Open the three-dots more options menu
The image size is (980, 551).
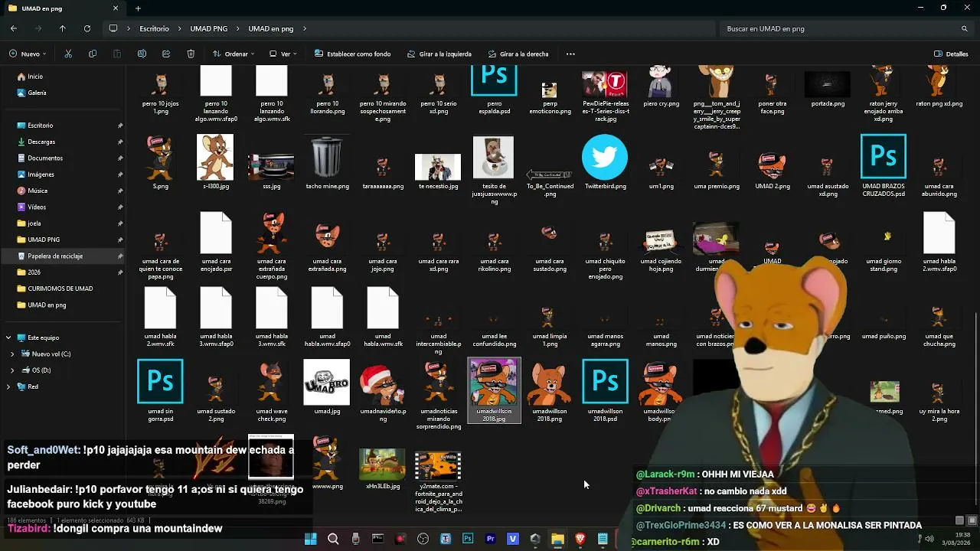(570, 54)
